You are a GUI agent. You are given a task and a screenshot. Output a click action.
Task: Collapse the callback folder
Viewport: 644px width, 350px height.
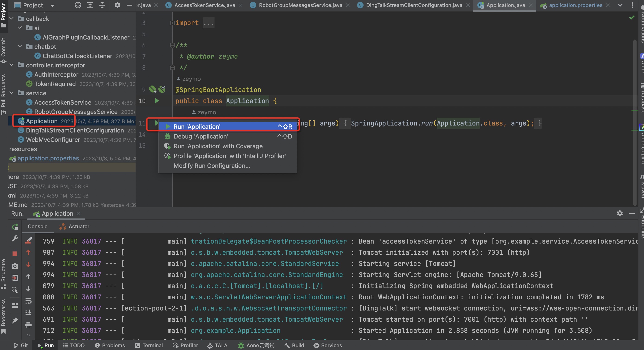point(12,19)
